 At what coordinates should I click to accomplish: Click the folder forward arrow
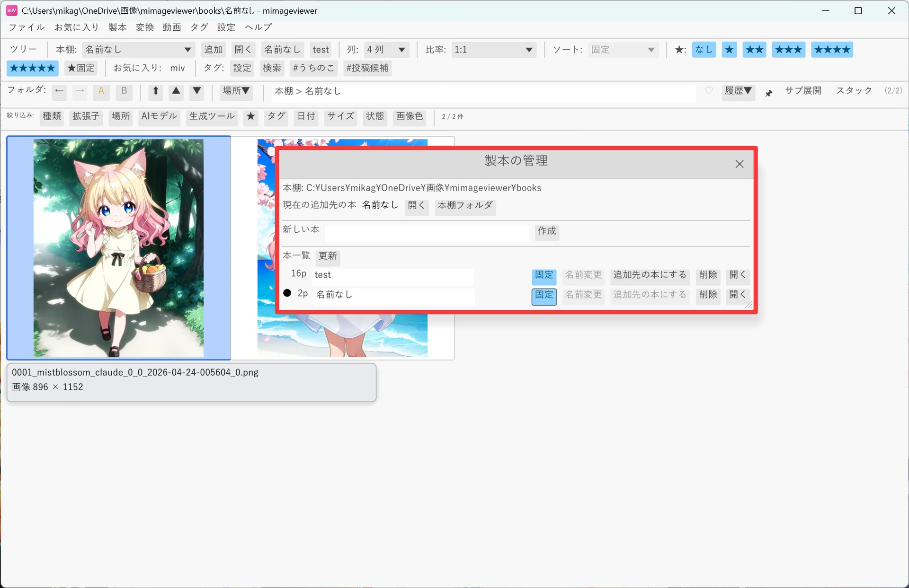coord(80,91)
